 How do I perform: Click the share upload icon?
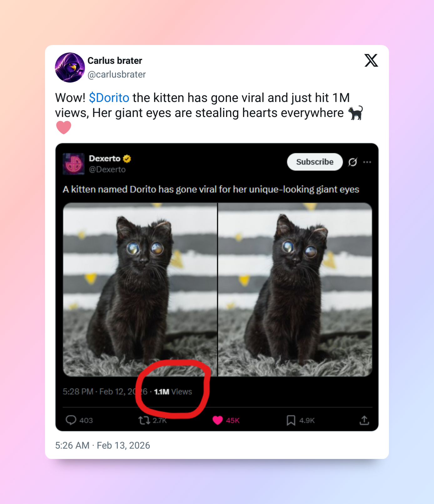[364, 420]
